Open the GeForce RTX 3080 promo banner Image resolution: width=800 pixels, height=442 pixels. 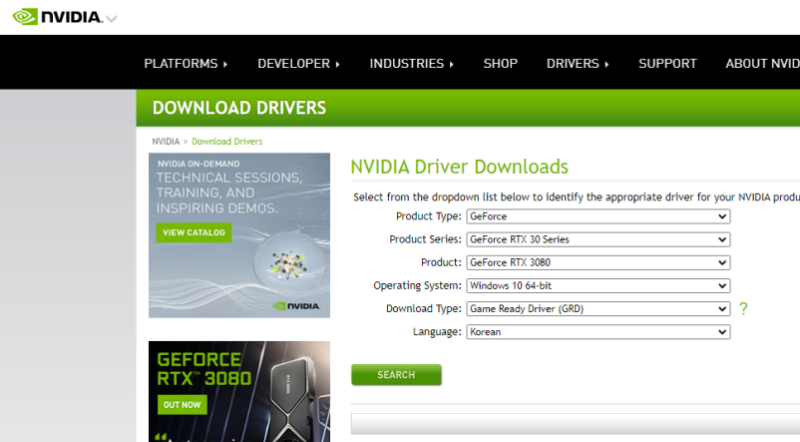tap(239, 391)
